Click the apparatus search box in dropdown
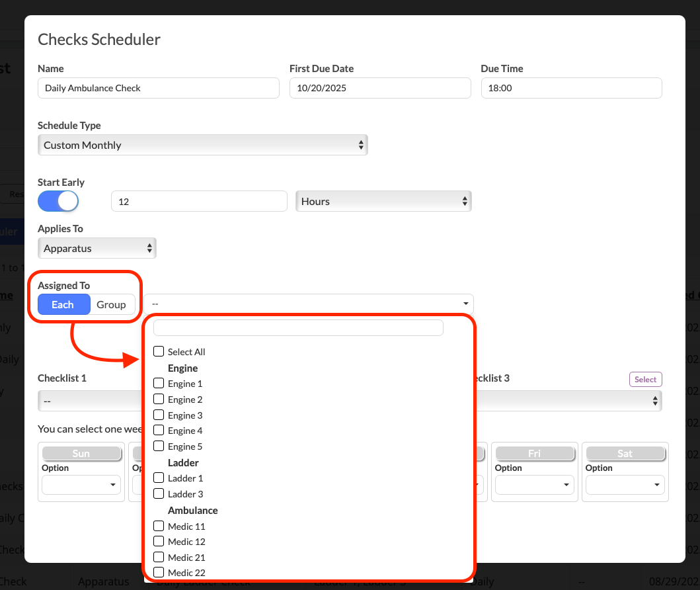700x590 pixels. pos(298,327)
